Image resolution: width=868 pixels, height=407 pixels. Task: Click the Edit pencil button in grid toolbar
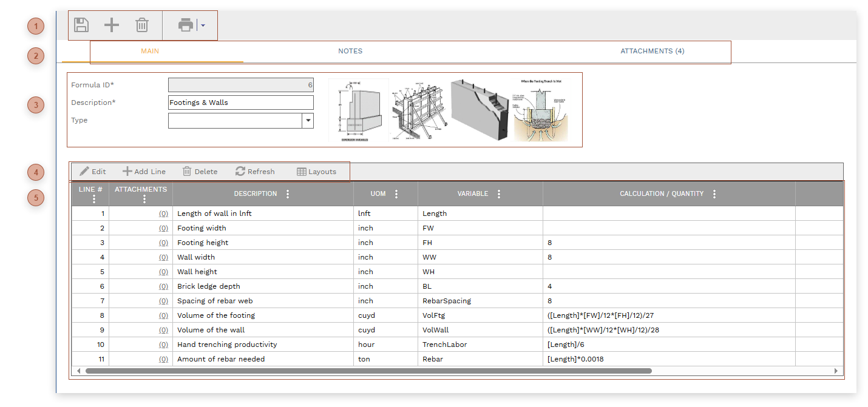[93, 172]
